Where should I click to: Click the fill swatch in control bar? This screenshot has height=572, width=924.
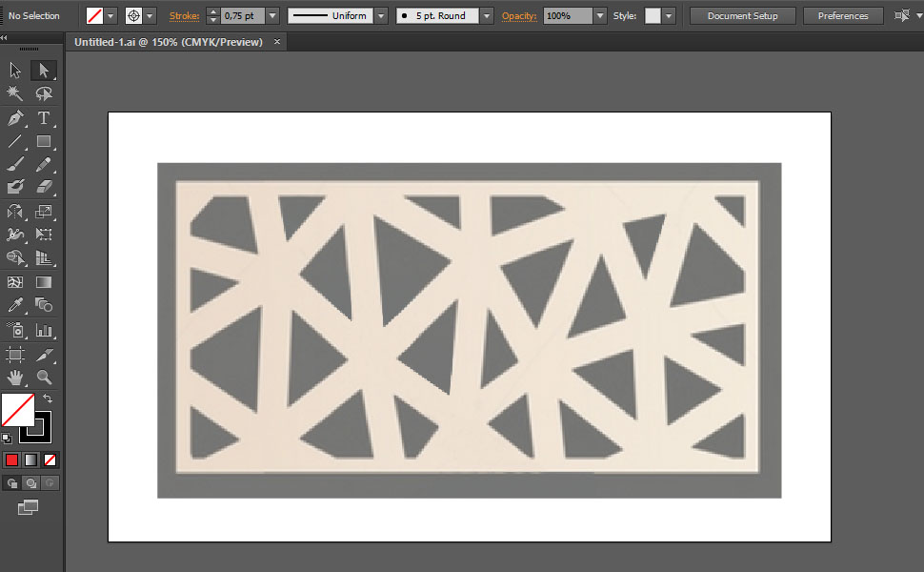coord(94,16)
